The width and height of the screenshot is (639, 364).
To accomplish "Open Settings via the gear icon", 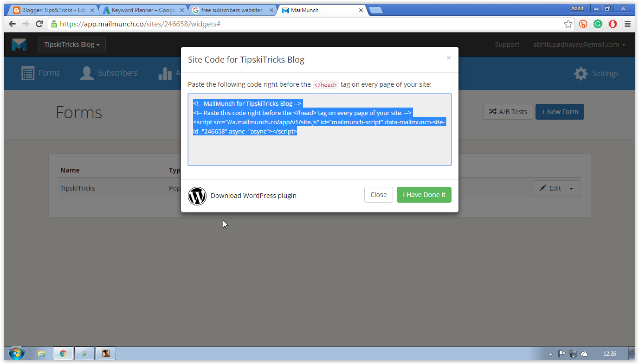I will tap(581, 73).
